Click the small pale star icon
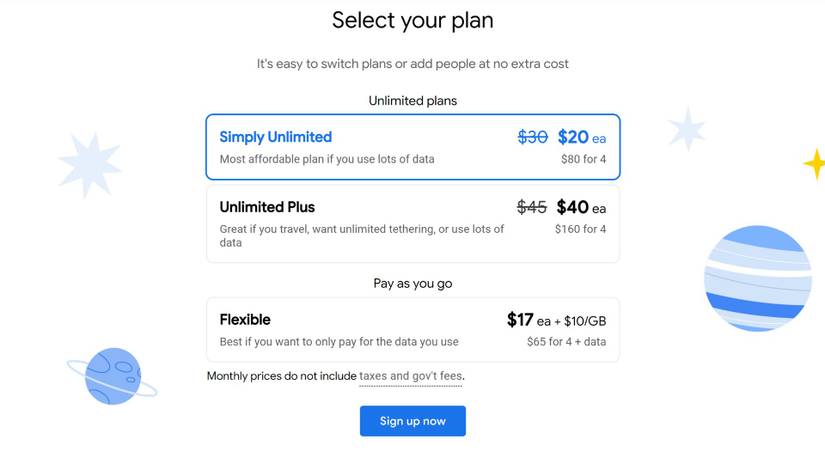Image resolution: width=825 pixels, height=464 pixels. coord(687,129)
